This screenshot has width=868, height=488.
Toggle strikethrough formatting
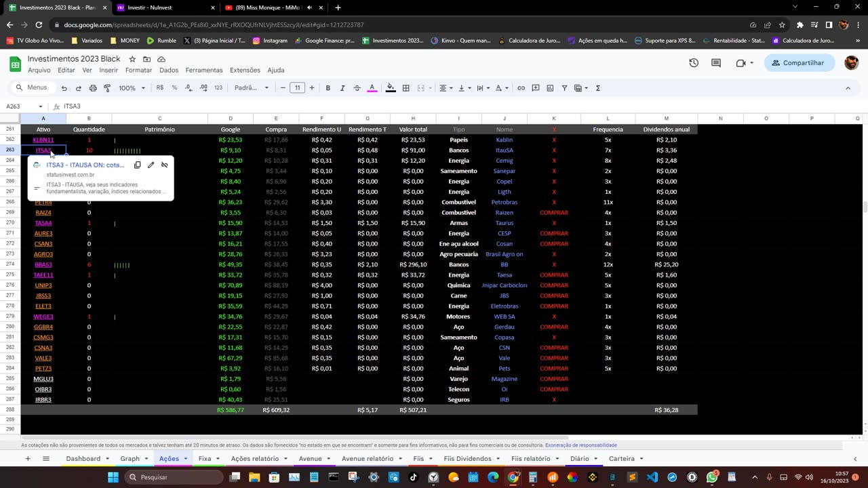[357, 88]
